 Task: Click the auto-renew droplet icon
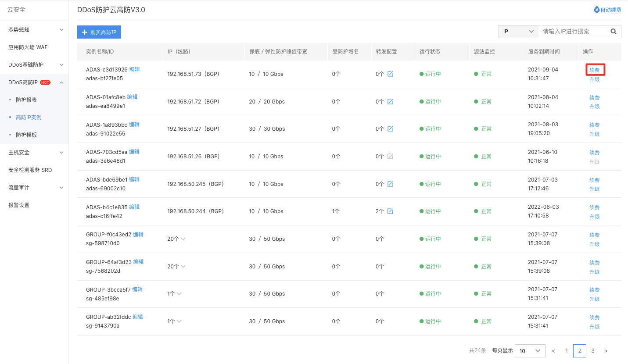596,10
